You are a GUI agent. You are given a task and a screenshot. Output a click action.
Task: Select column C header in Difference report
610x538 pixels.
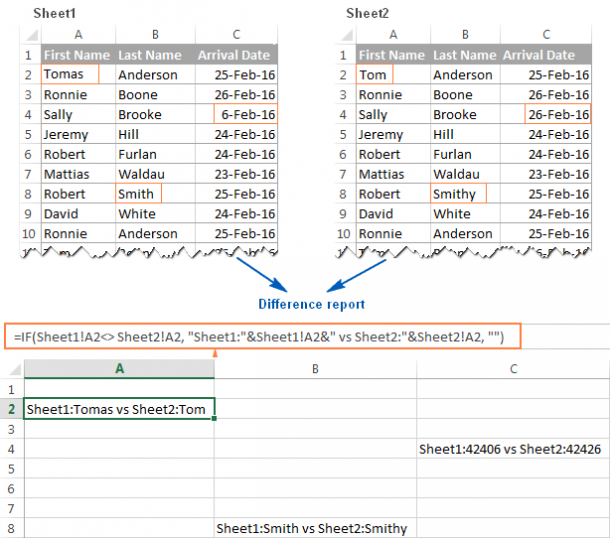pyautogui.click(x=513, y=368)
